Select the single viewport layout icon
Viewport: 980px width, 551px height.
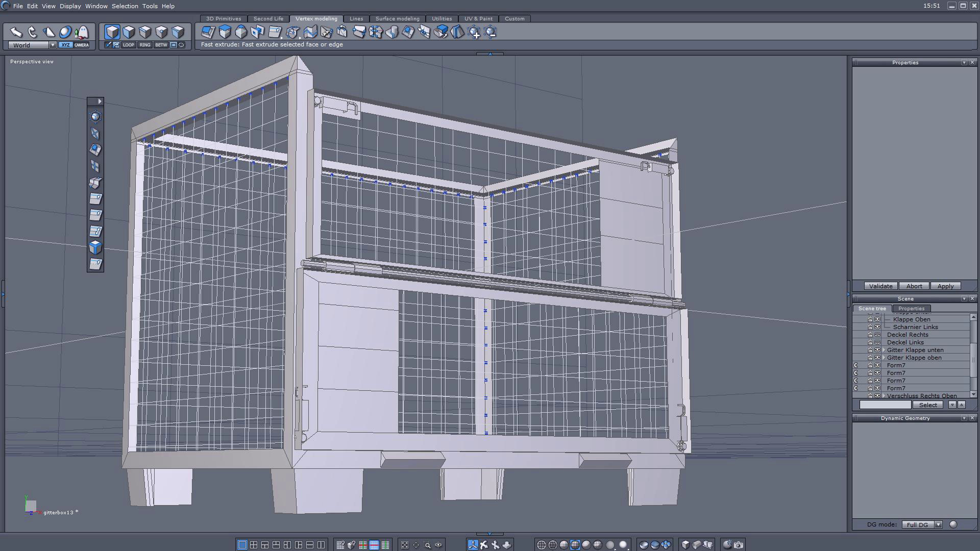point(242,545)
